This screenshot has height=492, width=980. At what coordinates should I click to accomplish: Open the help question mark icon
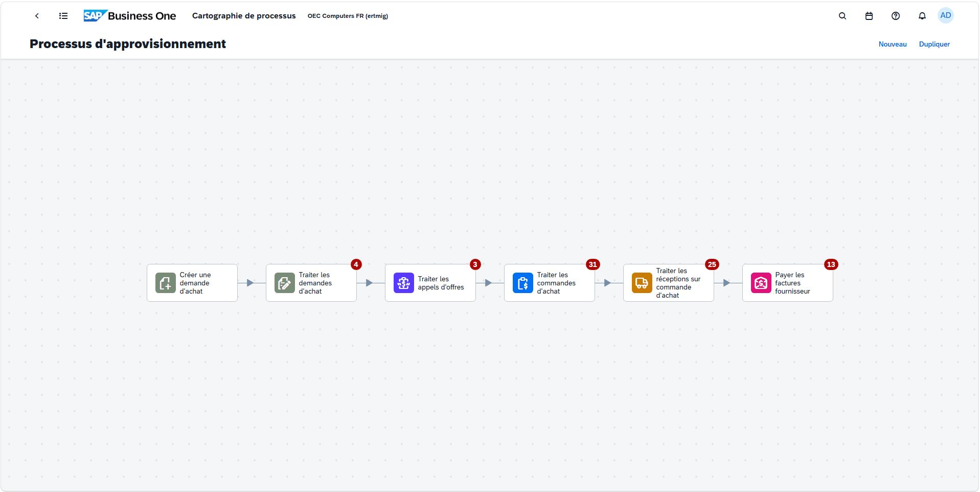(x=896, y=16)
